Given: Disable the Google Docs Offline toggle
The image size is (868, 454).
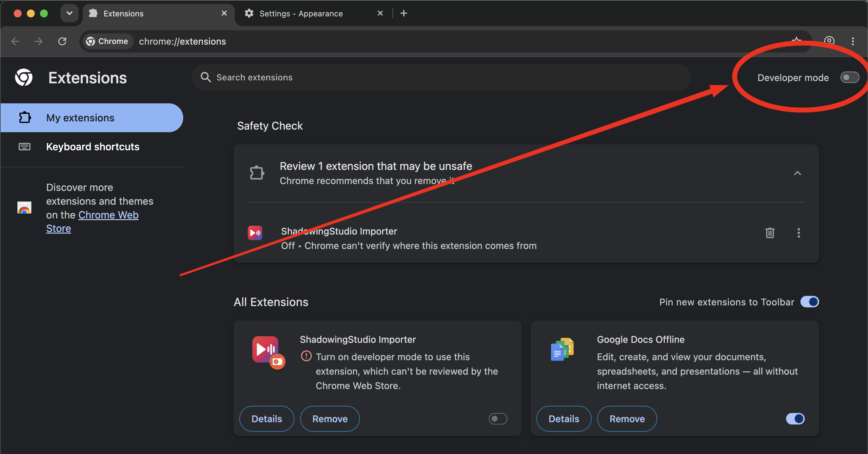Looking at the screenshot, I should [x=795, y=419].
